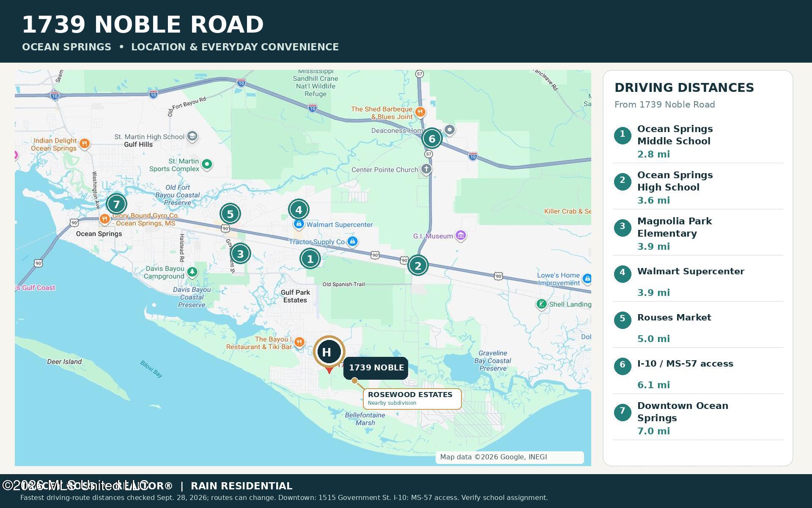Click Graveline Bay Coastal Preserve label

(493, 361)
